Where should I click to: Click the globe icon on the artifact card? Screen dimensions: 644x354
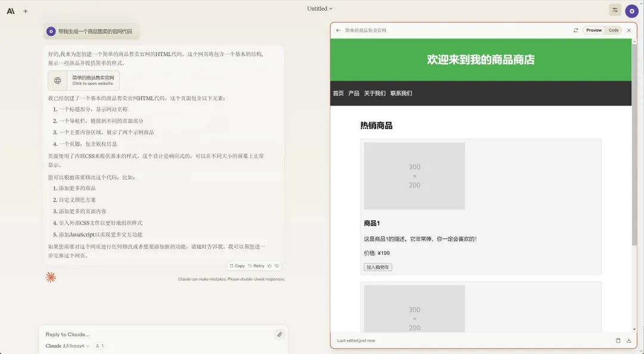tap(57, 81)
